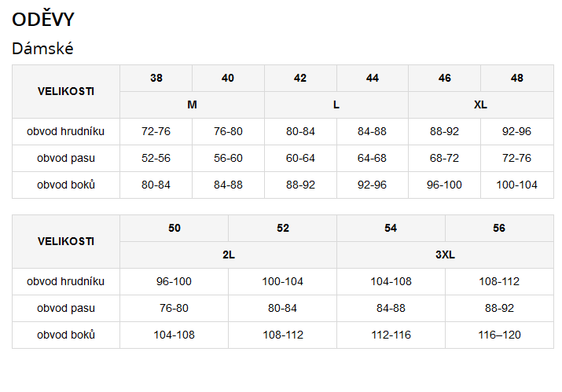562x392 pixels.
Task: Click the 2L size group header
Action: (x=228, y=255)
